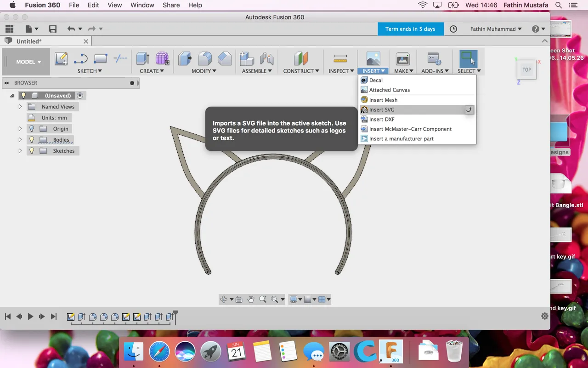Open Safari from the Dock
The height and width of the screenshot is (368, 588).
[x=159, y=352]
